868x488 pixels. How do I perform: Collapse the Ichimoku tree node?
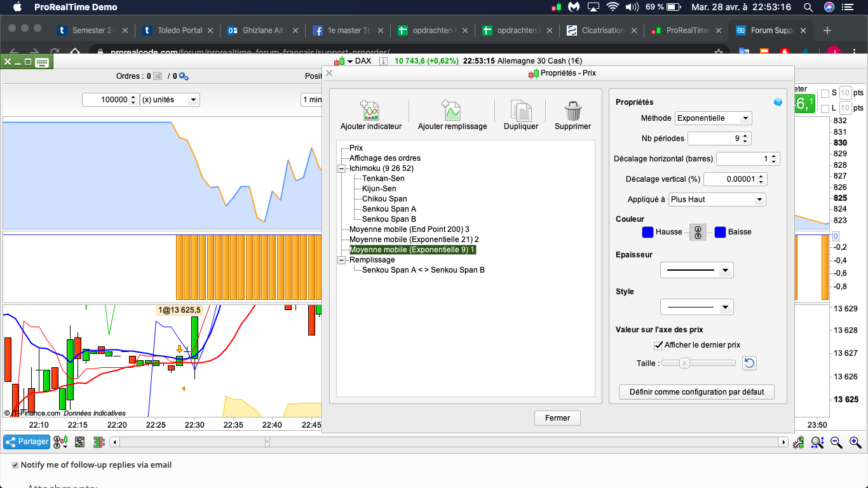click(342, 168)
